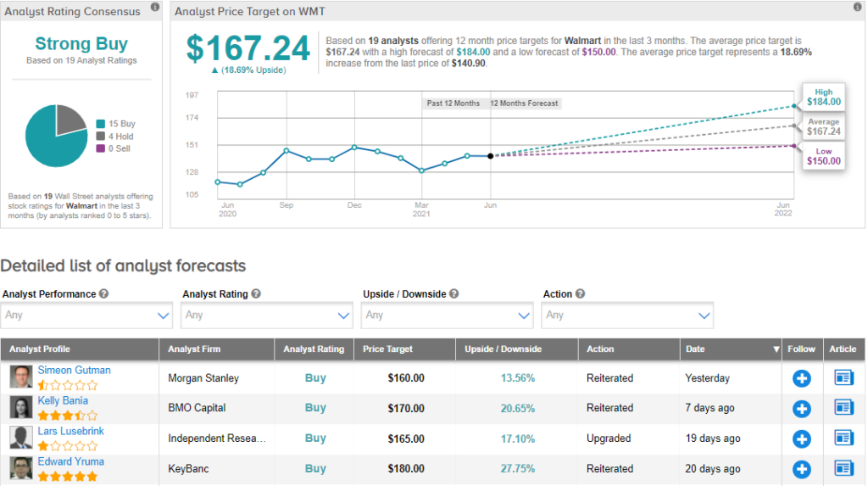Open the Analyst Performance dropdown
The image size is (868, 486).
[87, 316]
